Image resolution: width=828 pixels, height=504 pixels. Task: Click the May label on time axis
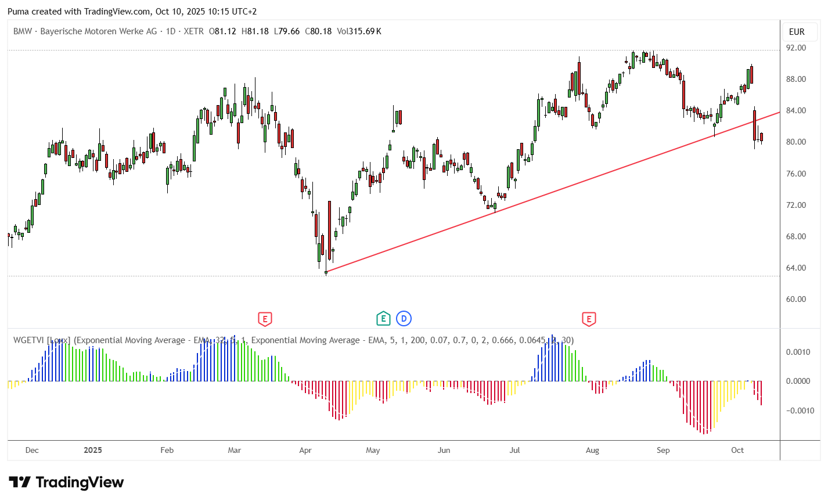point(373,450)
